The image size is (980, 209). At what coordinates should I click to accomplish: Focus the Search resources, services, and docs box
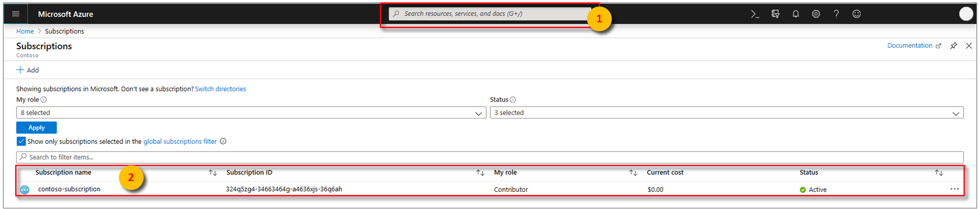[489, 14]
